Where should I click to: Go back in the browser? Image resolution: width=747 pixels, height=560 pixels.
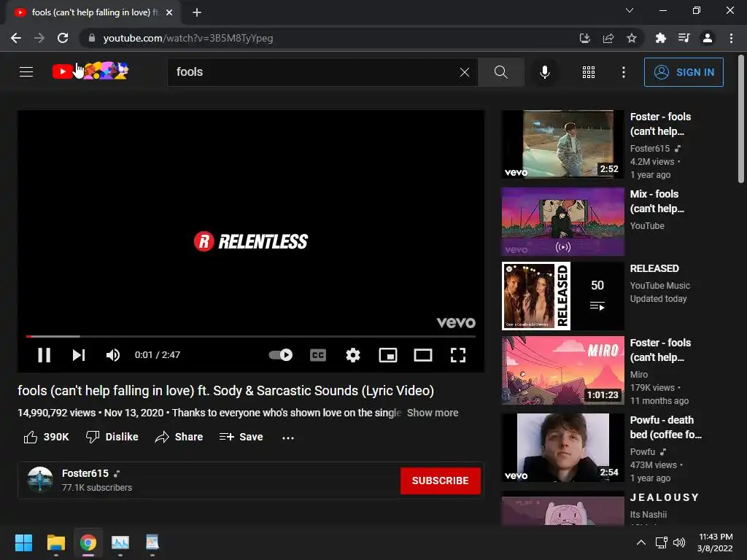16,38
